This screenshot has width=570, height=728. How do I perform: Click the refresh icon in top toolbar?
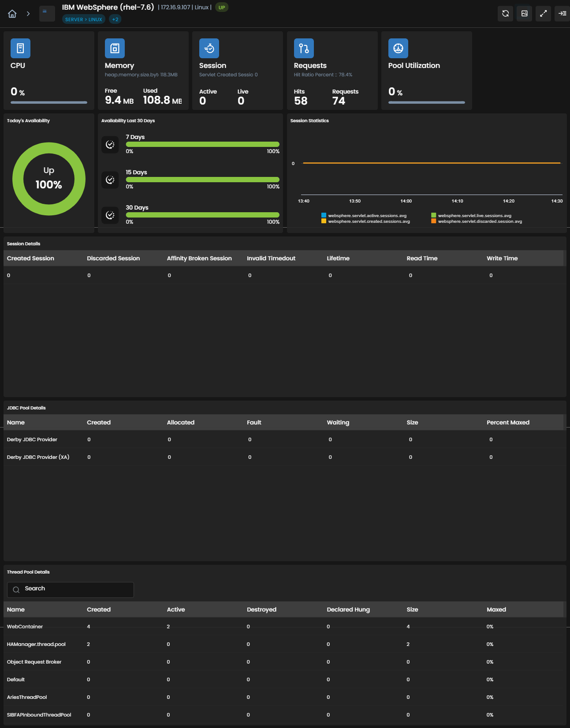(505, 14)
